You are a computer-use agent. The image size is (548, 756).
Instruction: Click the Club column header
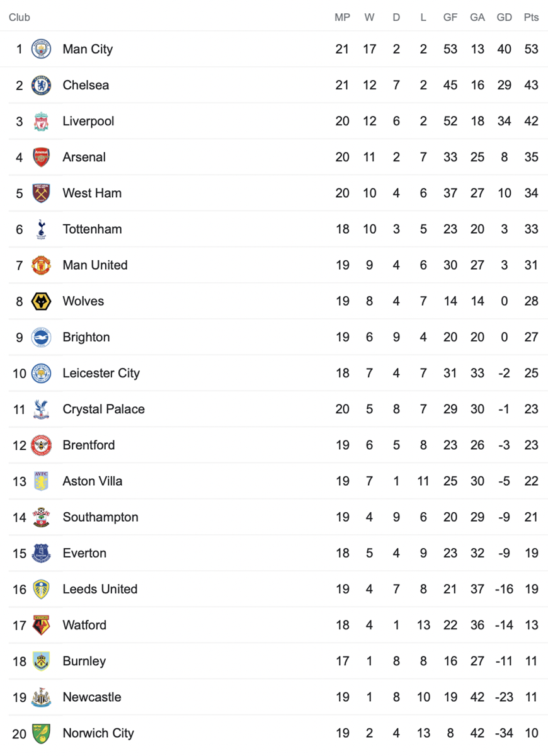[x=20, y=17]
